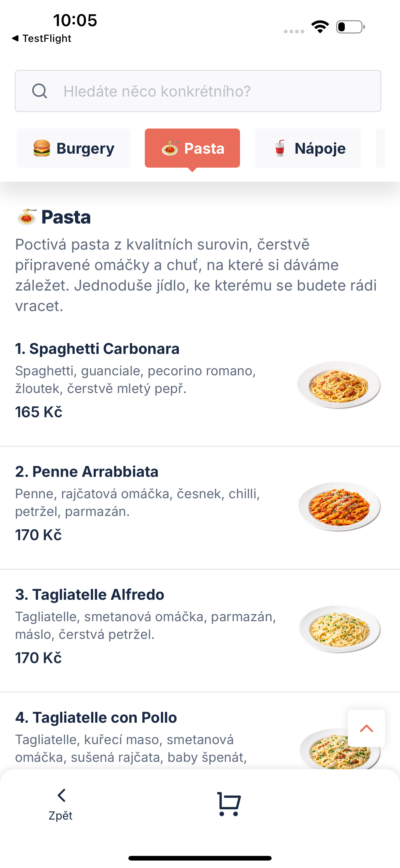This screenshot has height=868, width=400.
Task: Tap the scroll-to-top arrow button
Action: [x=366, y=728]
